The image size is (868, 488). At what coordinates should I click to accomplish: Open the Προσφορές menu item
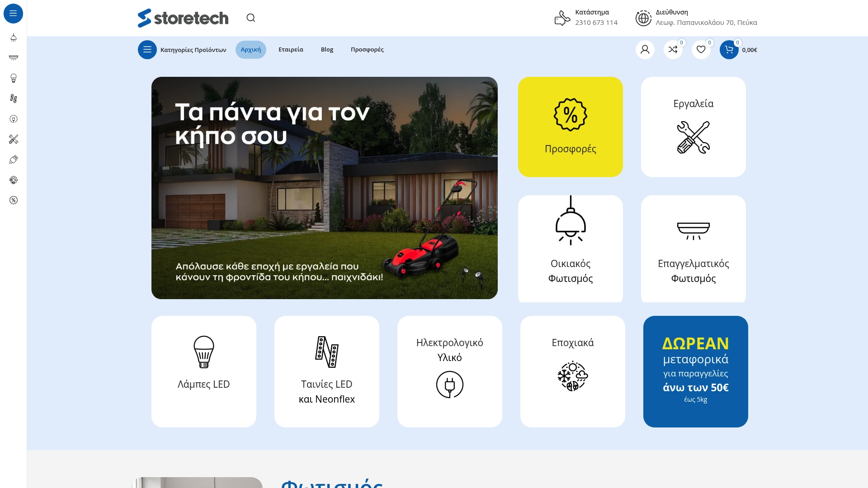click(367, 50)
